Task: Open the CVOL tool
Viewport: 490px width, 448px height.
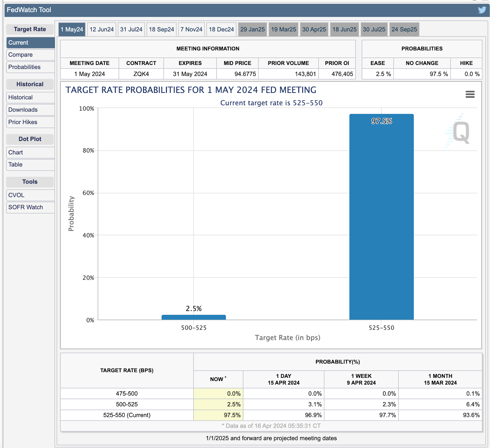Action: point(30,195)
